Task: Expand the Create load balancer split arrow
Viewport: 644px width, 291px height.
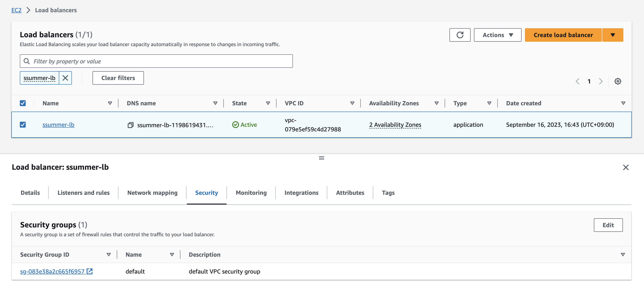Action: [x=613, y=35]
